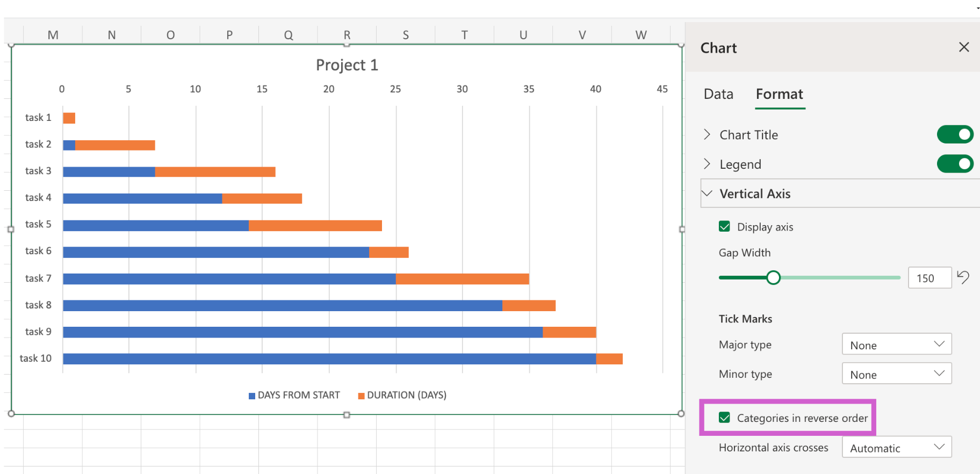Toggle the Chart Title switch off
Viewport: 980px width, 474px height.
tap(955, 134)
